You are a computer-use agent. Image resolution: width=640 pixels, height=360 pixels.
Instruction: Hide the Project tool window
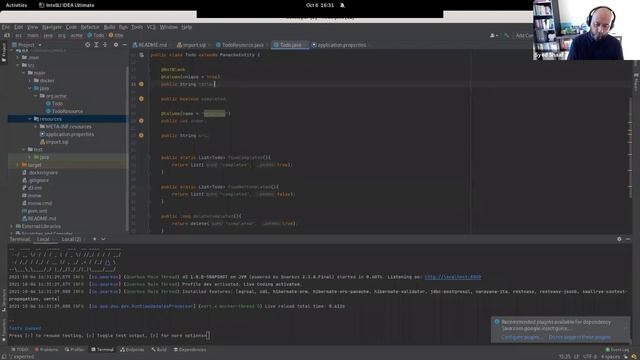pyautogui.click(x=124, y=45)
